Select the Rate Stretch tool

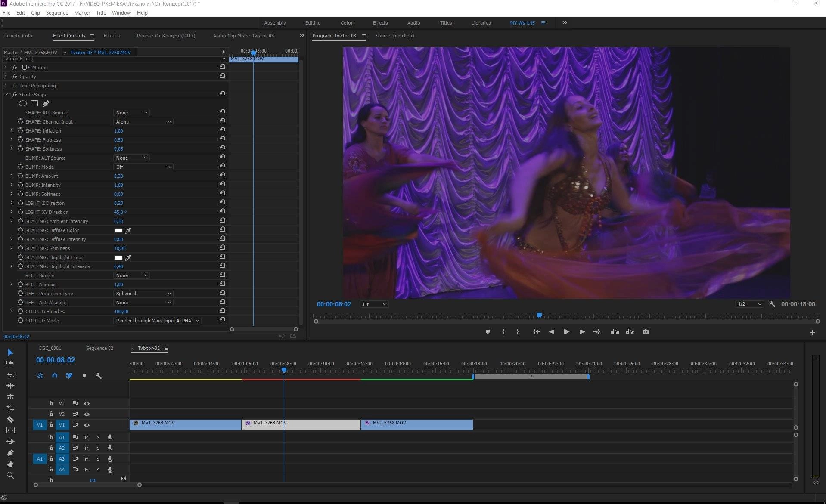[x=10, y=408]
